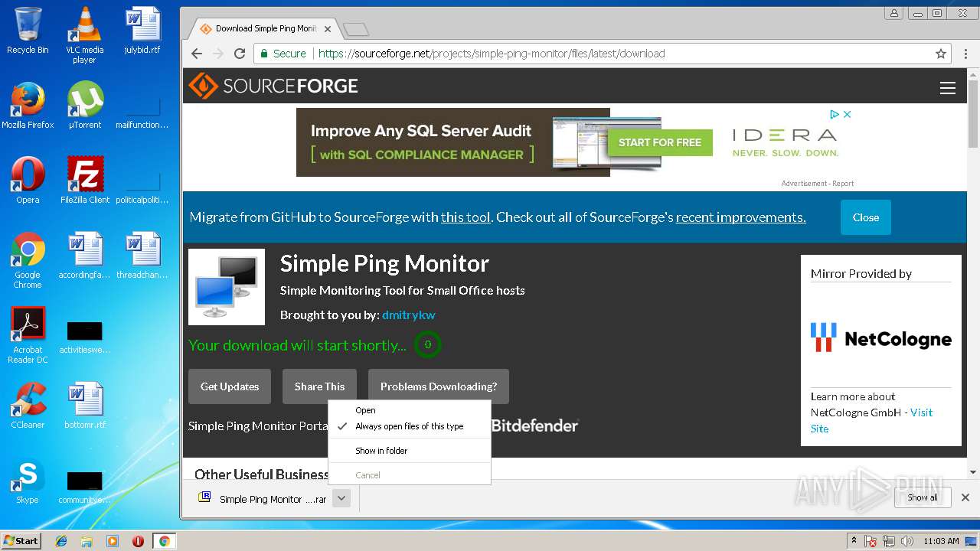Click Simple Ping Monitor .rar download item
Image resolution: width=980 pixels, height=551 pixels.
263,499
